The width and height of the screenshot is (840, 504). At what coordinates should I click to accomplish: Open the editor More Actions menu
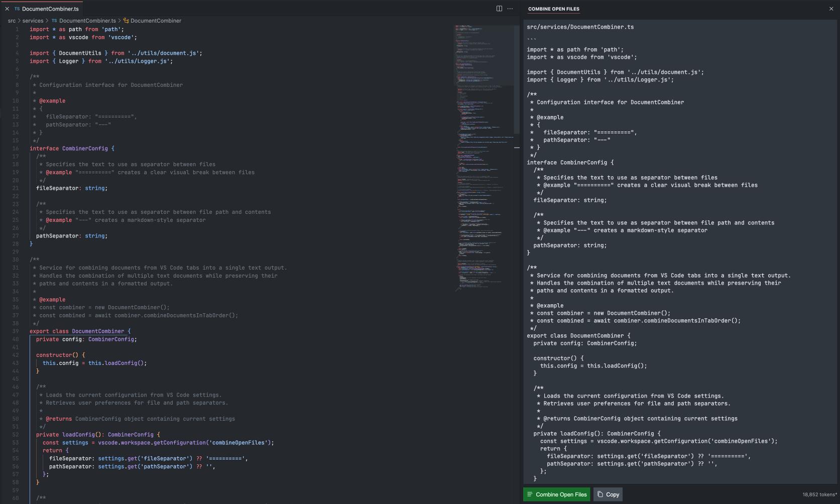click(510, 9)
